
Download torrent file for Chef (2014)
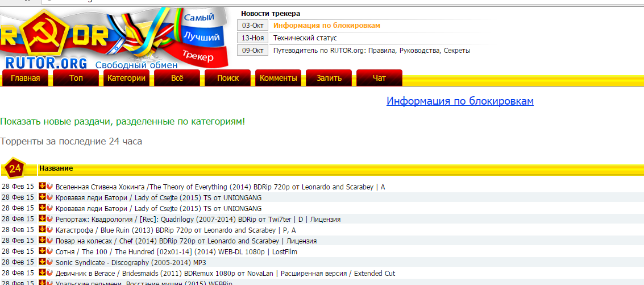[41, 239]
